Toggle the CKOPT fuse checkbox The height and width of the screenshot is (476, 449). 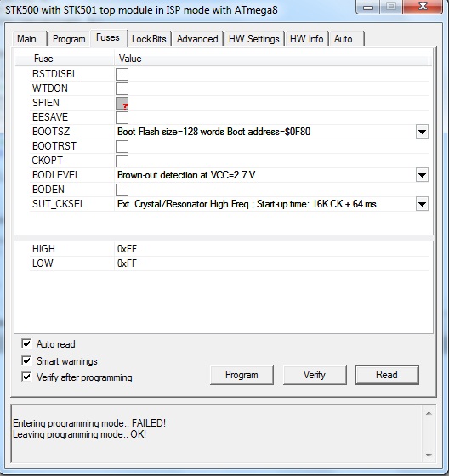[x=122, y=161]
